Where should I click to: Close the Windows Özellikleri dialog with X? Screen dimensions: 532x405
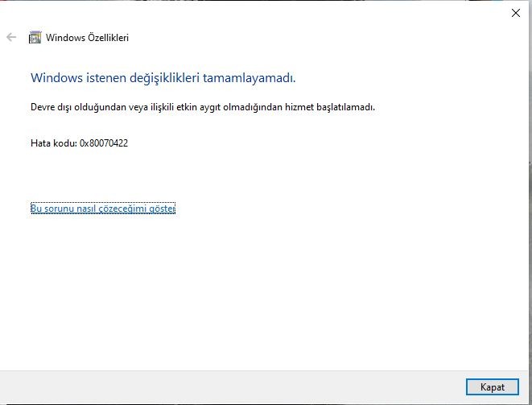(516, 13)
